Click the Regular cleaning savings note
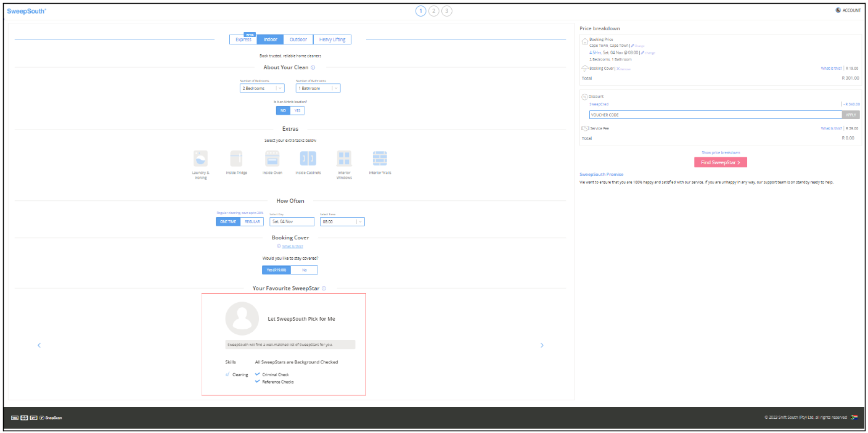This screenshot has height=433, width=868. [240, 213]
